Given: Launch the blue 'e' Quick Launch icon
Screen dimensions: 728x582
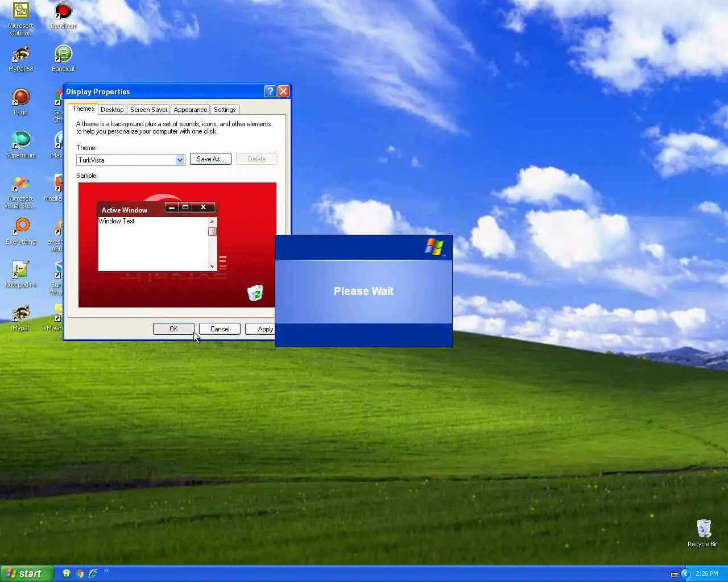Looking at the screenshot, I should tap(93, 573).
